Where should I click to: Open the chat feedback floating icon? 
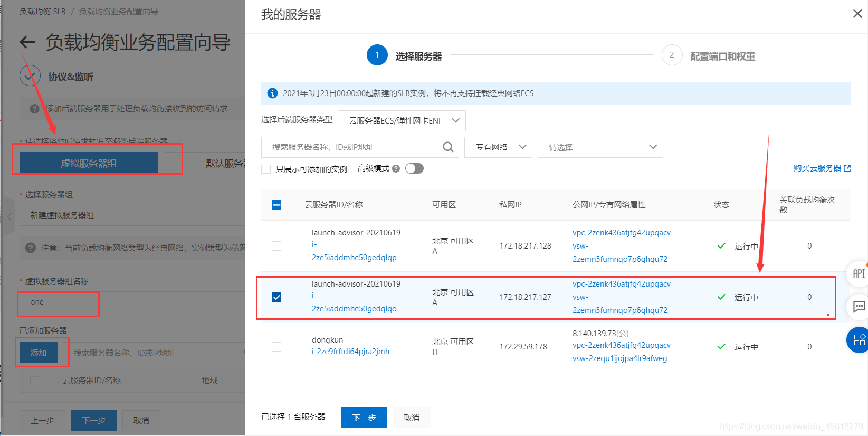pyautogui.click(x=859, y=307)
